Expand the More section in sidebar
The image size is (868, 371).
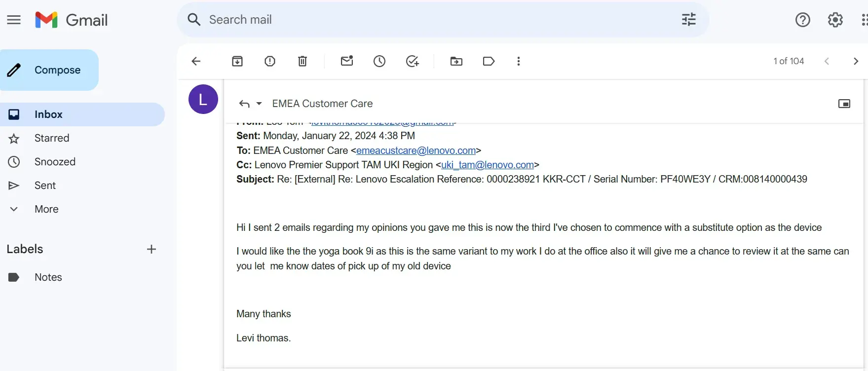click(x=46, y=209)
